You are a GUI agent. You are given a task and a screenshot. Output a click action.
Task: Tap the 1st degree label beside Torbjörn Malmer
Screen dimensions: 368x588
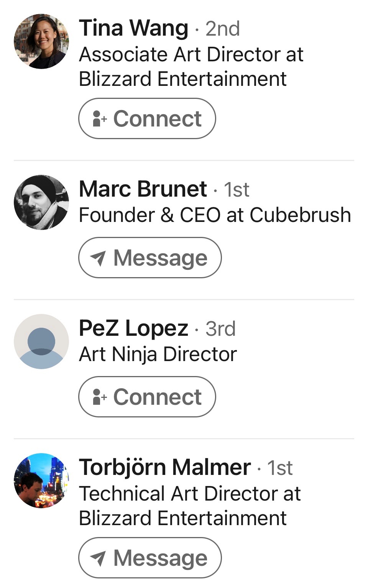coord(280,468)
